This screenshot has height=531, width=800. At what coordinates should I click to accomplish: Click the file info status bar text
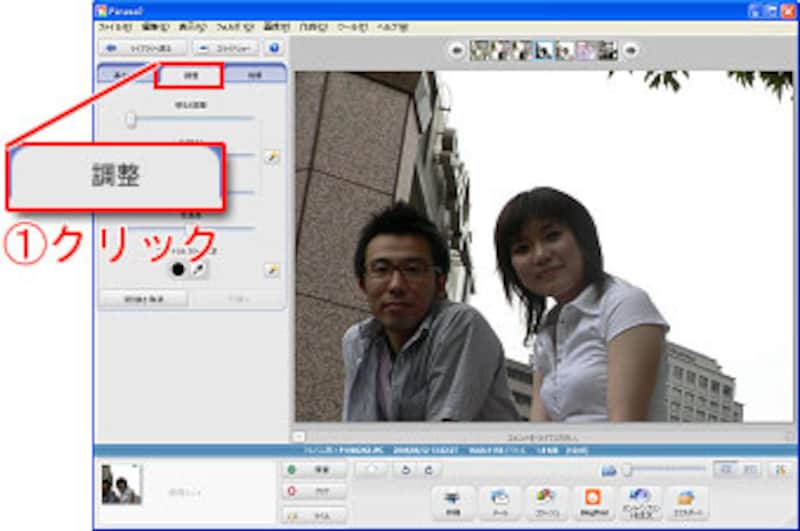pos(445,450)
